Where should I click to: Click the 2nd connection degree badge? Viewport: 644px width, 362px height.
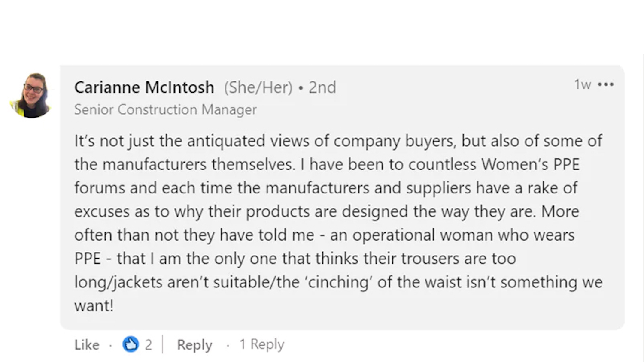coord(322,87)
